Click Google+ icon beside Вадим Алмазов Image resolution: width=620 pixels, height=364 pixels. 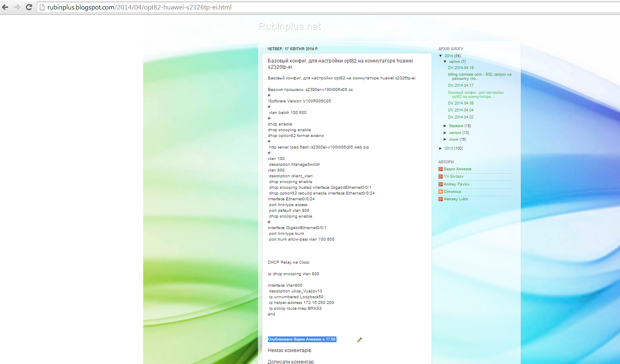point(441,169)
